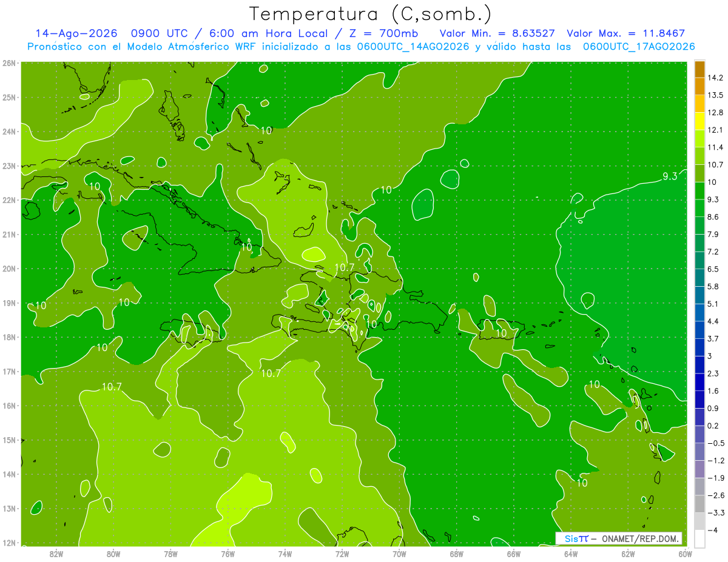The image size is (728, 562).
Task: Click the '24N' latitude axis label
Action: point(8,131)
